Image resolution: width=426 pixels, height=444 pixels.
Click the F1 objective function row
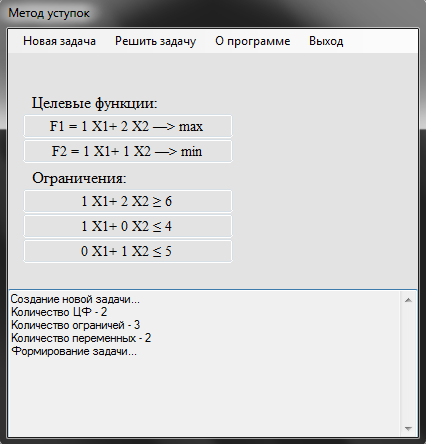coord(128,126)
